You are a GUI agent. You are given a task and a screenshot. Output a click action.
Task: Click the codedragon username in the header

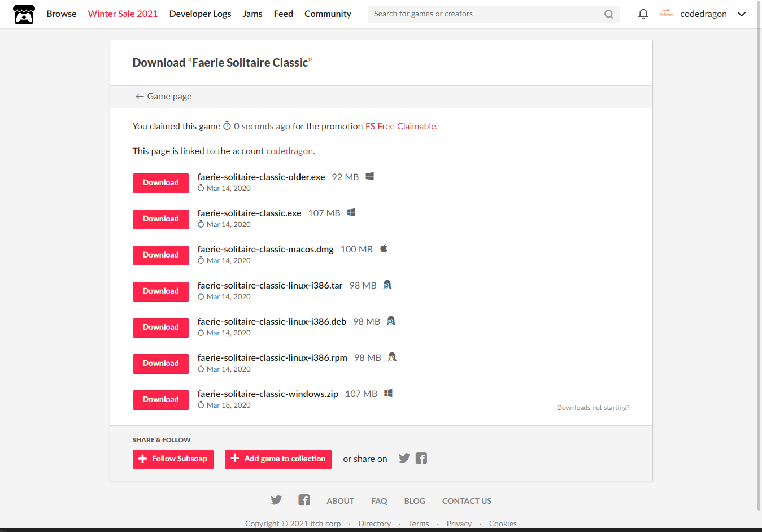(x=703, y=14)
